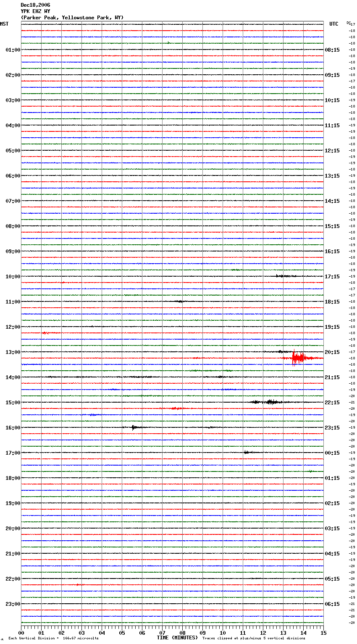This screenshot has width=357, height=644.
Task: Click the 04:00 MST time label
Action: pyautogui.click(x=13, y=126)
